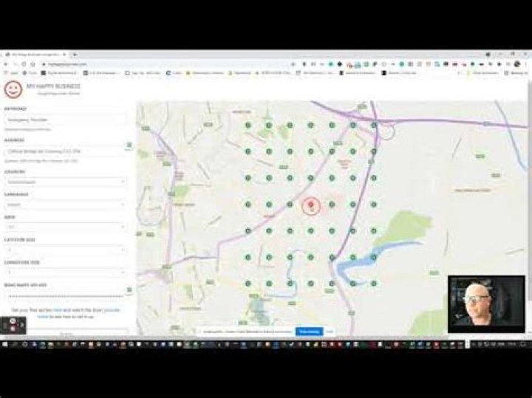Click the stop icon on the screen recorder widget
The height and width of the screenshot is (398, 532).
pos(13,329)
